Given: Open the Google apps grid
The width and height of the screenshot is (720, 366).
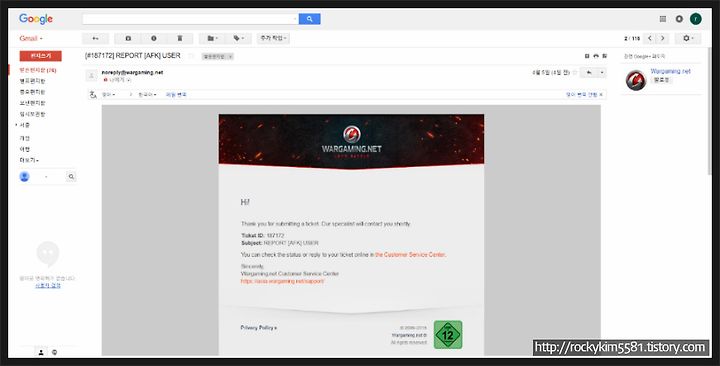Looking at the screenshot, I should click(x=663, y=19).
